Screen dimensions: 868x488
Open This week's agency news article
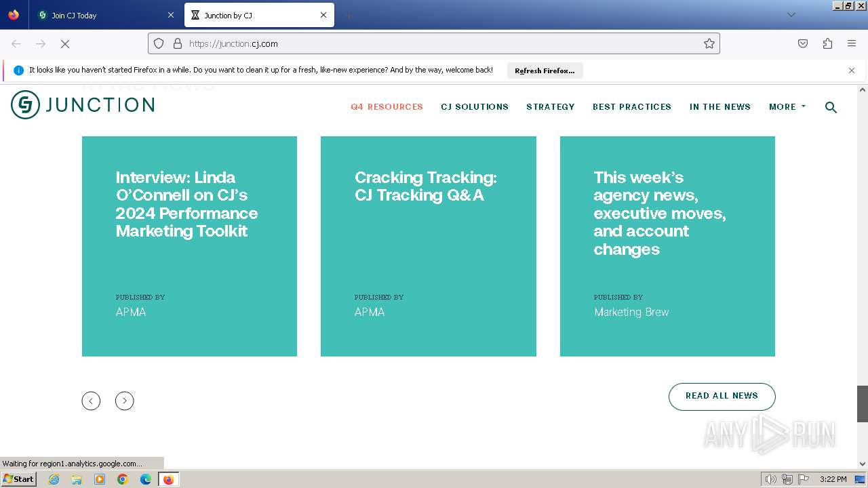[660, 213]
